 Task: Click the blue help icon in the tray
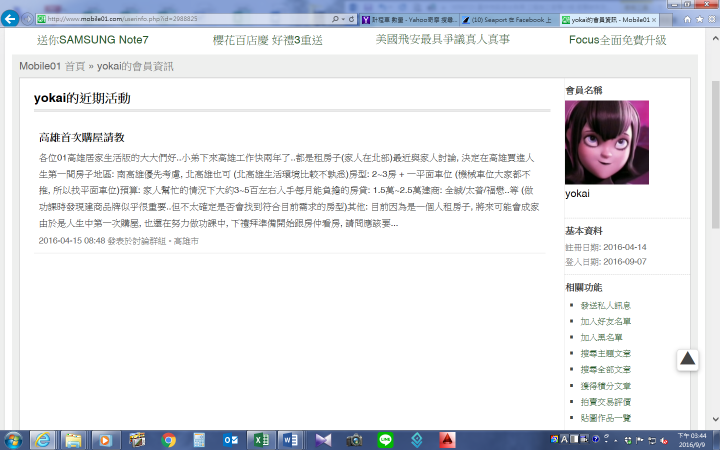pos(596,439)
